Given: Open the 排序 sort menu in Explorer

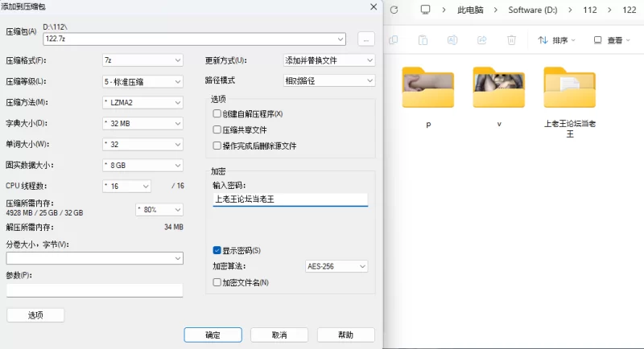Looking at the screenshot, I should [x=556, y=39].
